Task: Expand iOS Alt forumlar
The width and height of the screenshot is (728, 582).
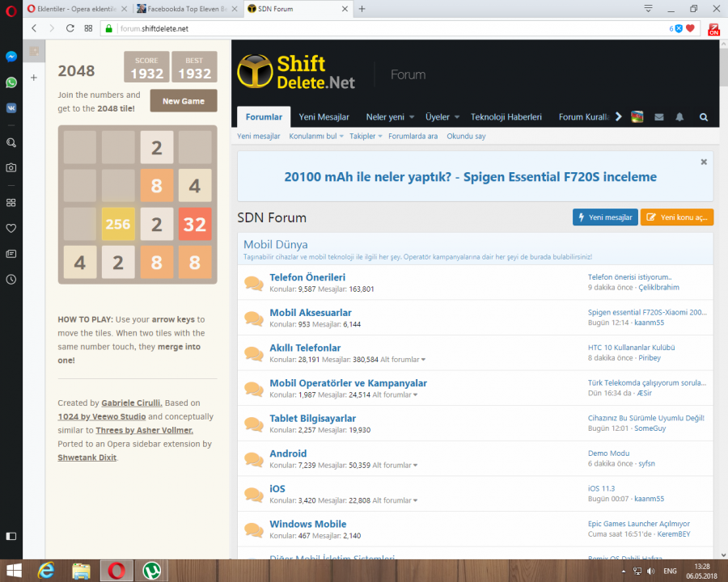Action: click(x=395, y=501)
